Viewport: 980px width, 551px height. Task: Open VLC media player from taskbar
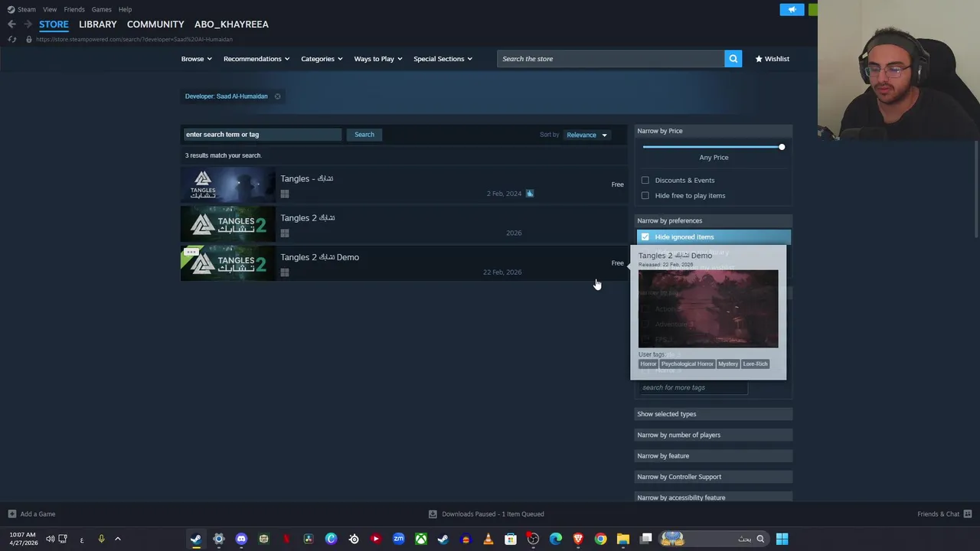pyautogui.click(x=488, y=539)
